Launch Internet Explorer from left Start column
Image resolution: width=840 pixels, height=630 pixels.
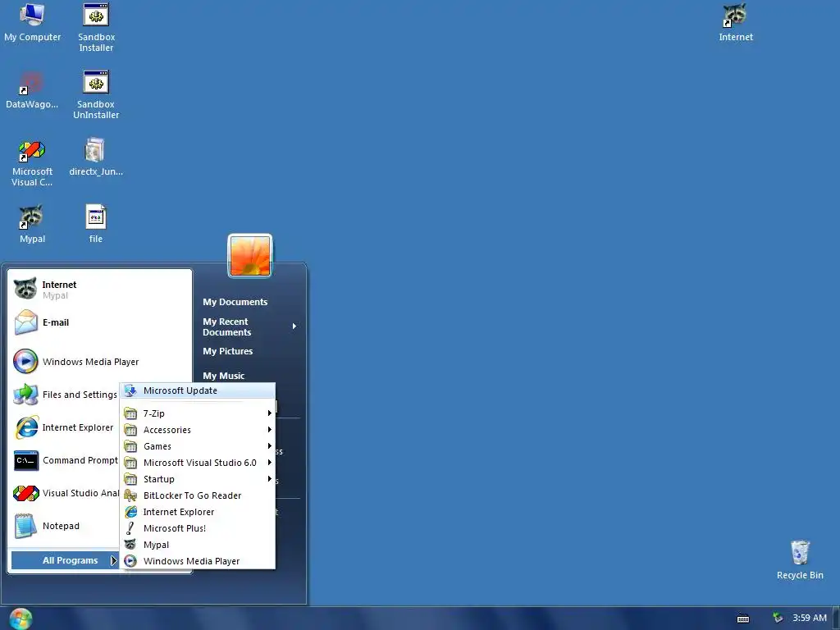66,427
